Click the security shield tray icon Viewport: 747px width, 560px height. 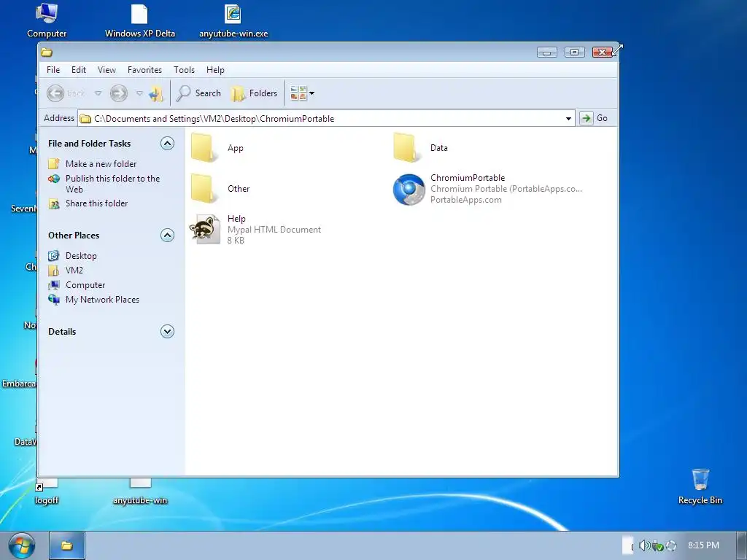pyautogui.click(x=657, y=545)
